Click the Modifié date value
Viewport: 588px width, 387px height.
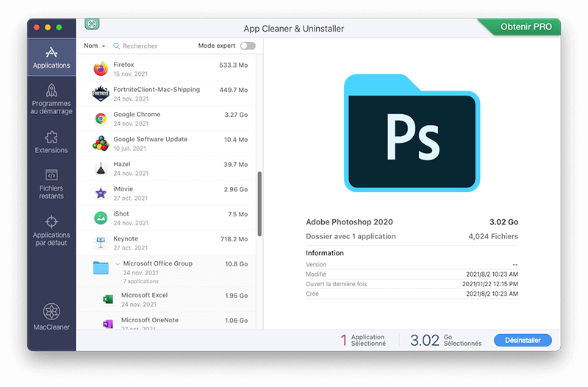pyautogui.click(x=492, y=274)
